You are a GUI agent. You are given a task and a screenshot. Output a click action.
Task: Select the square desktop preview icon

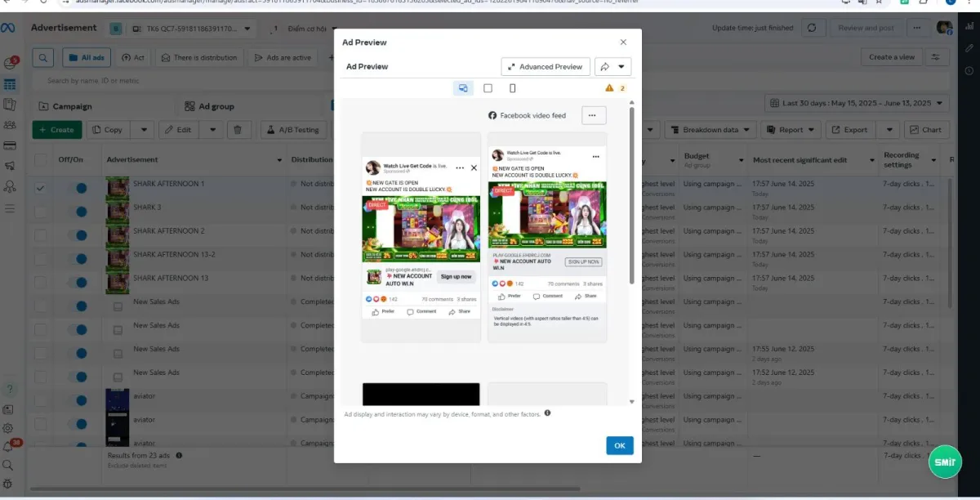[x=488, y=88]
